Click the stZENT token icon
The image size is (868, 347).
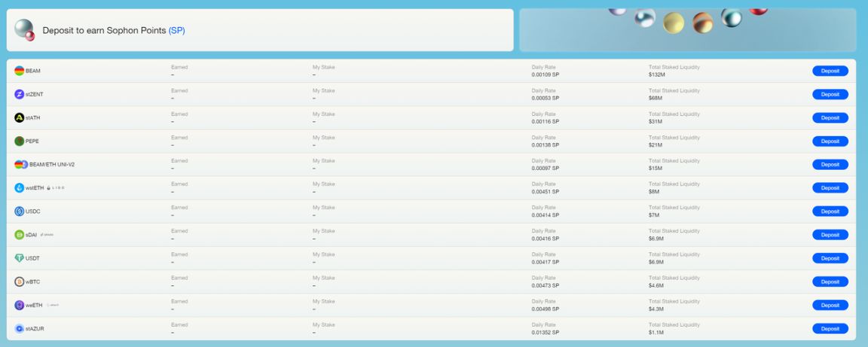(20, 94)
